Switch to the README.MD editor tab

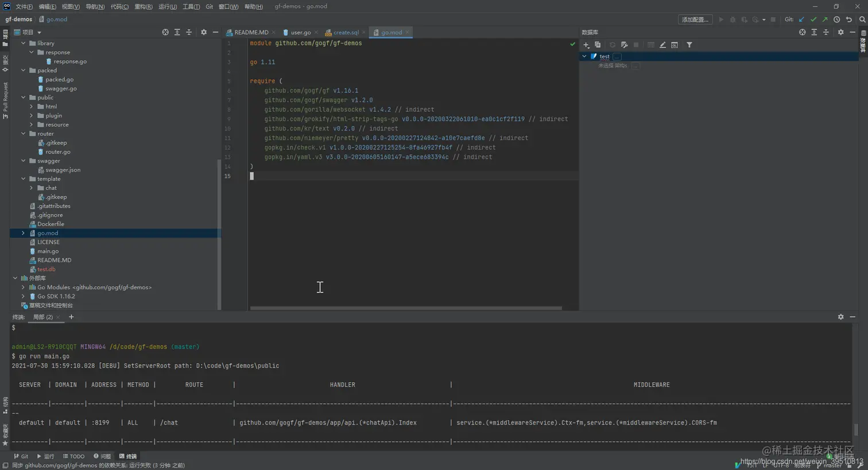click(251, 32)
